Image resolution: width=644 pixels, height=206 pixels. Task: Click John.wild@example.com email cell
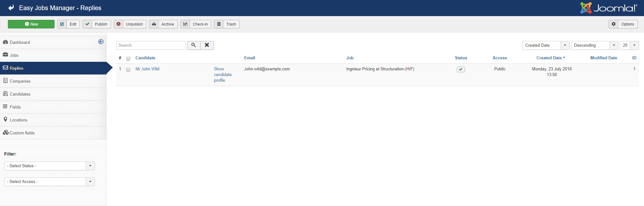(x=267, y=69)
